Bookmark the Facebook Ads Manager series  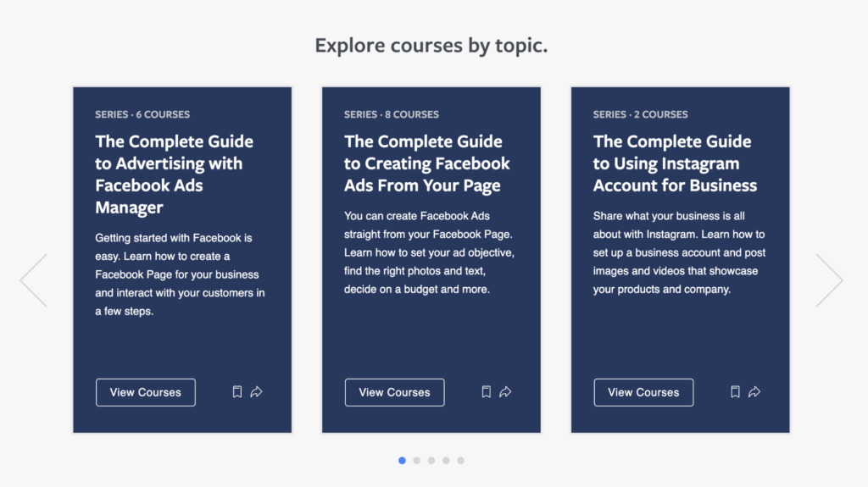tap(237, 392)
